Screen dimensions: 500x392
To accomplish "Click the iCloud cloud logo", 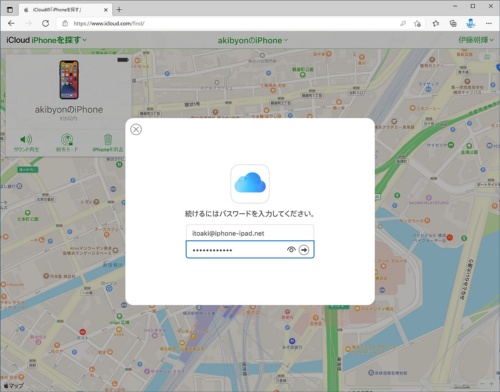I will [x=250, y=183].
